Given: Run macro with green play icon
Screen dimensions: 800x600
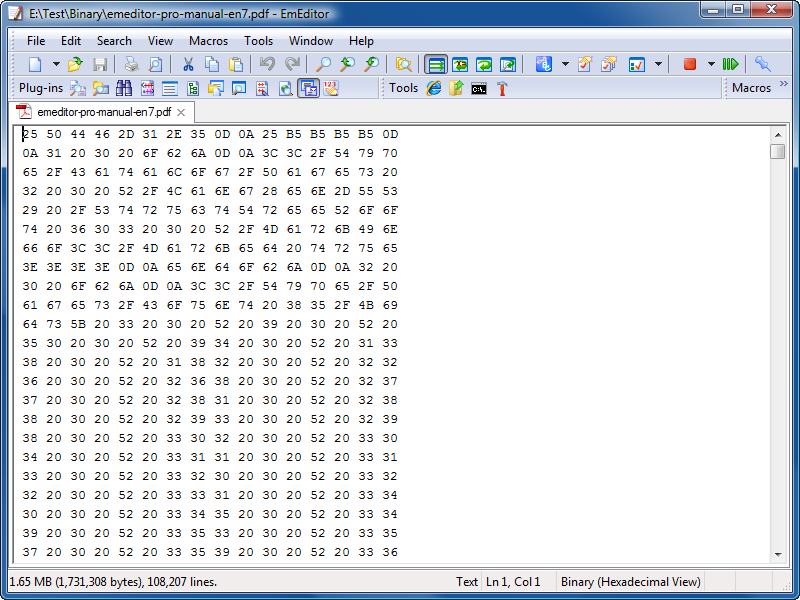Looking at the screenshot, I should click(x=731, y=64).
